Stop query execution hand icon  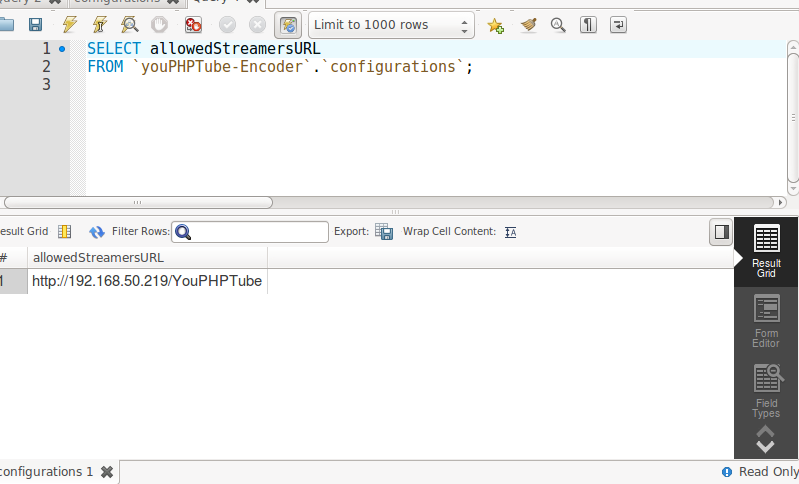pos(159,24)
